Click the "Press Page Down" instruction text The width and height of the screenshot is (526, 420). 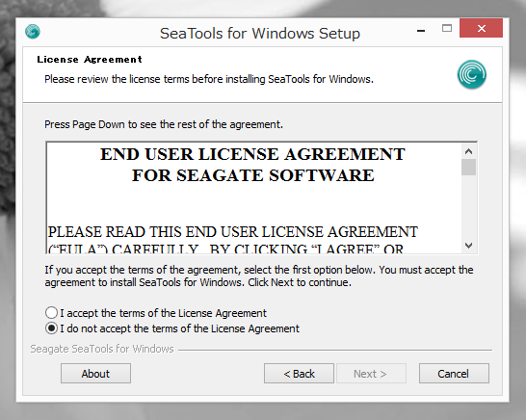coord(164,124)
